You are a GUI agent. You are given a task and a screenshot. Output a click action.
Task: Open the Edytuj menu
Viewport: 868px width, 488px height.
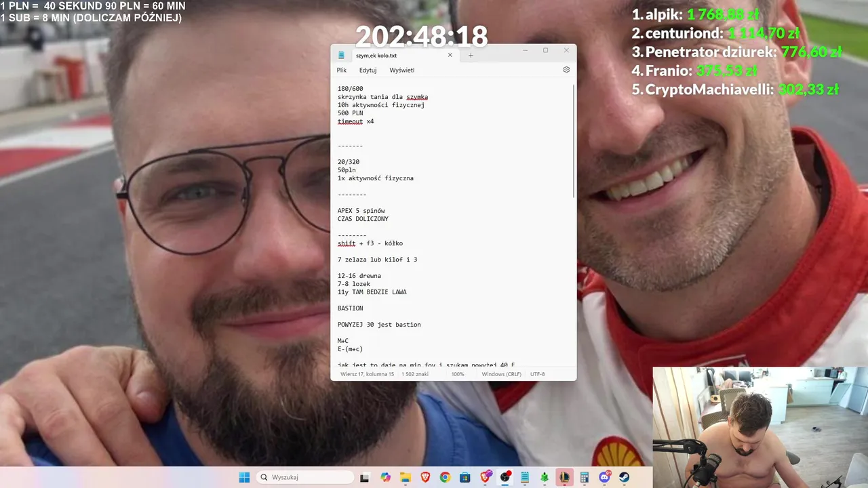click(368, 70)
